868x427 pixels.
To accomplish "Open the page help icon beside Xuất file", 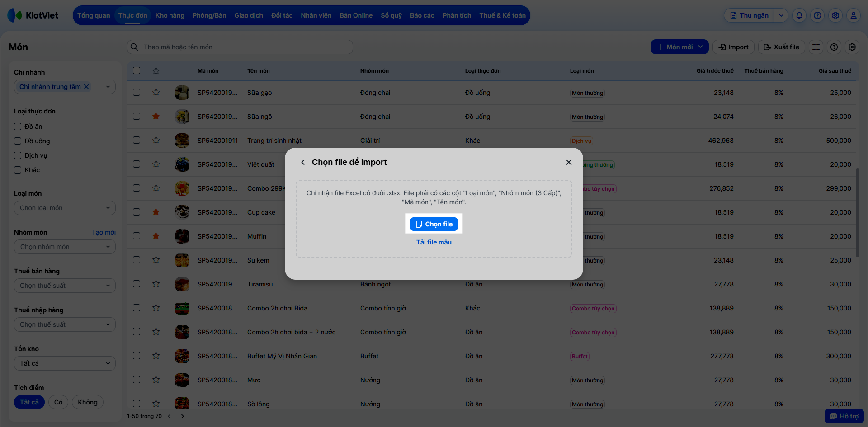I will pos(834,47).
